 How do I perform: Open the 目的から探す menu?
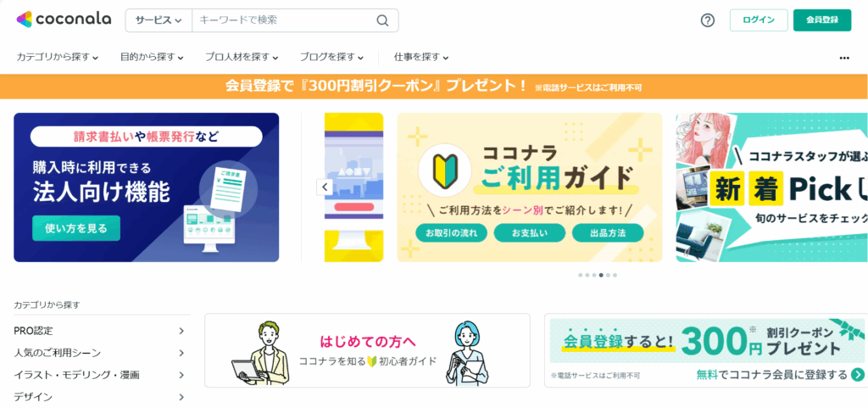[152, 57]
